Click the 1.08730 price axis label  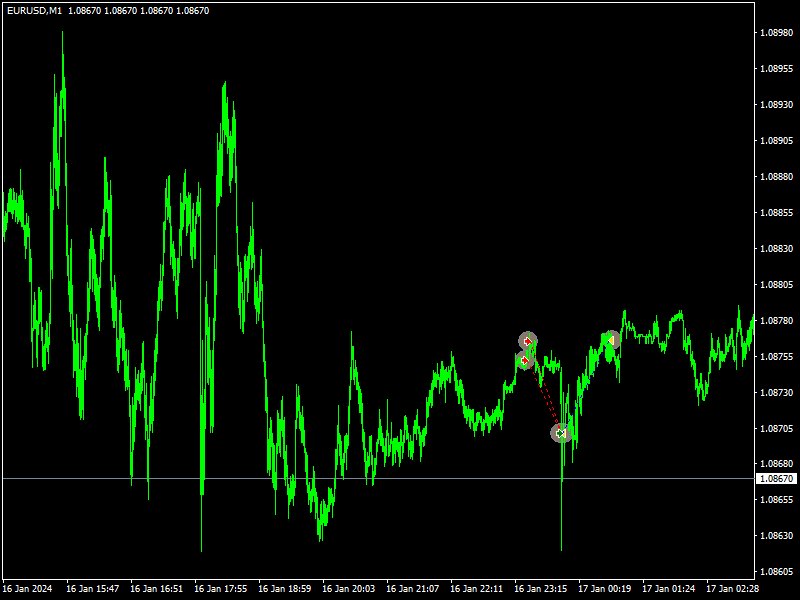[x=777, y=393]
